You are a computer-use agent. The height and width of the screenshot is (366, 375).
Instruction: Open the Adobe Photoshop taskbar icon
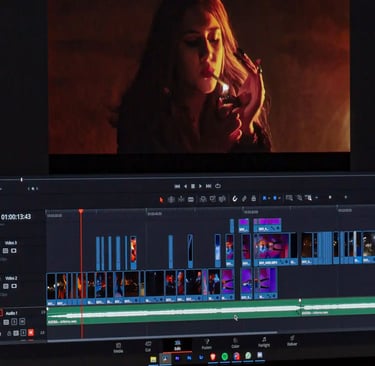189,358
